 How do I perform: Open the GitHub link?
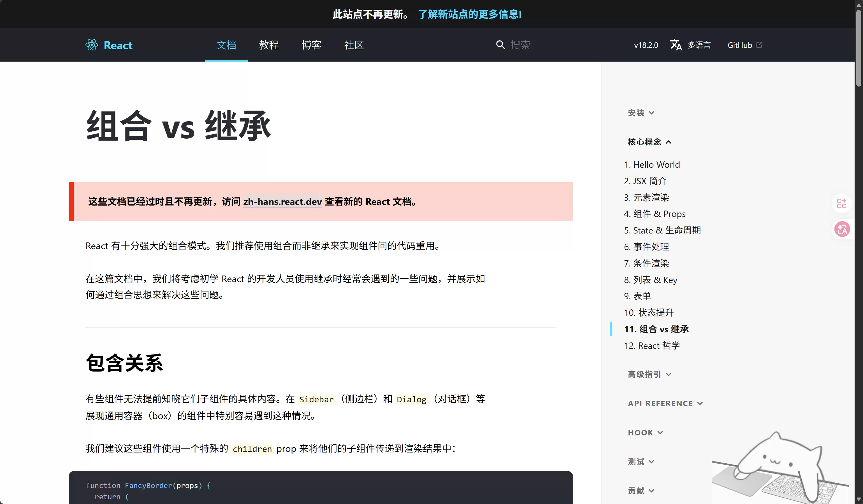(x=745, y=45)
